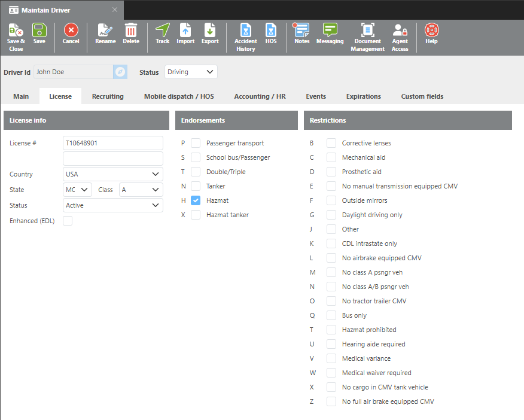The height and width of the screenshot is (420, 524).
Task: Click the Driver Id lookup button
Action: click(x=120, y=72)
